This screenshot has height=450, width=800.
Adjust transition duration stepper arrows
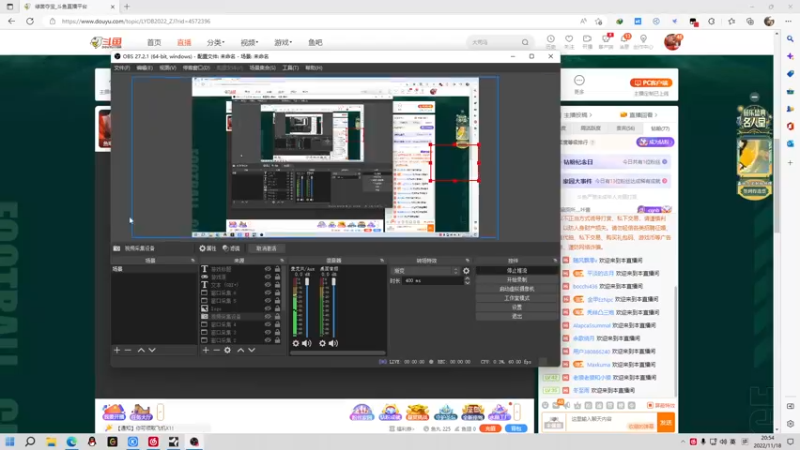467,281
